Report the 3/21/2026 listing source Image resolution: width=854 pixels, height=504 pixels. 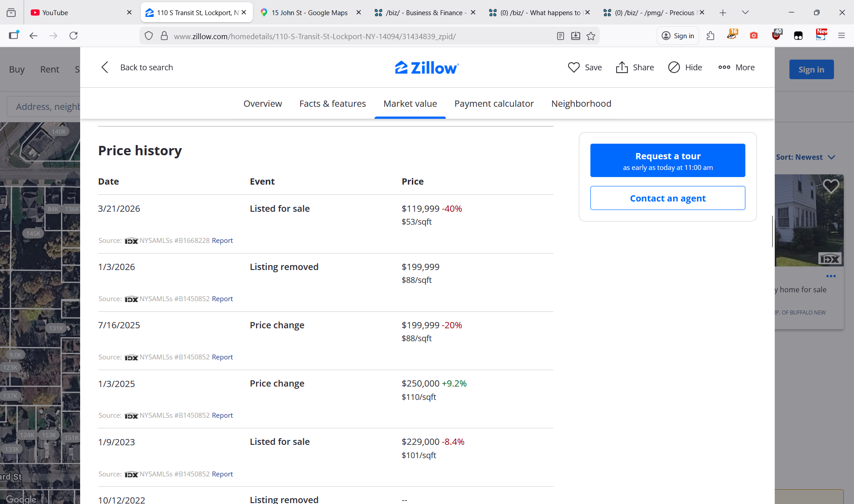(222, 241)
